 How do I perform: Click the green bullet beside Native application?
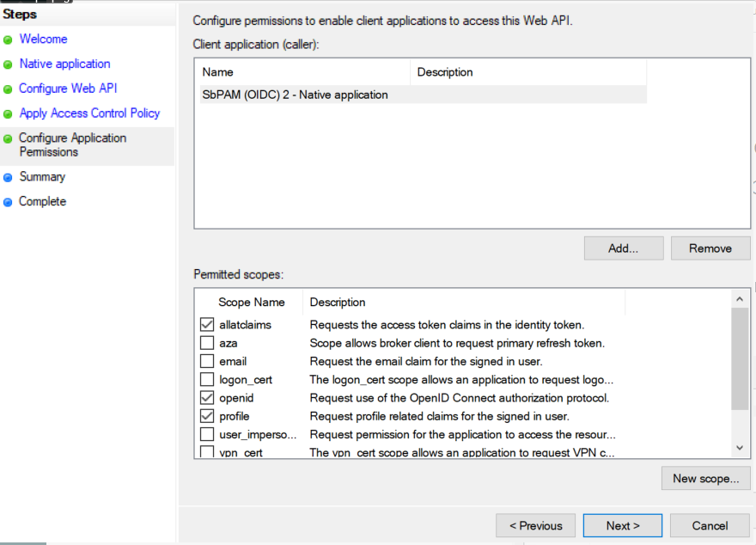pyautogui.click(x=8, y=64)
